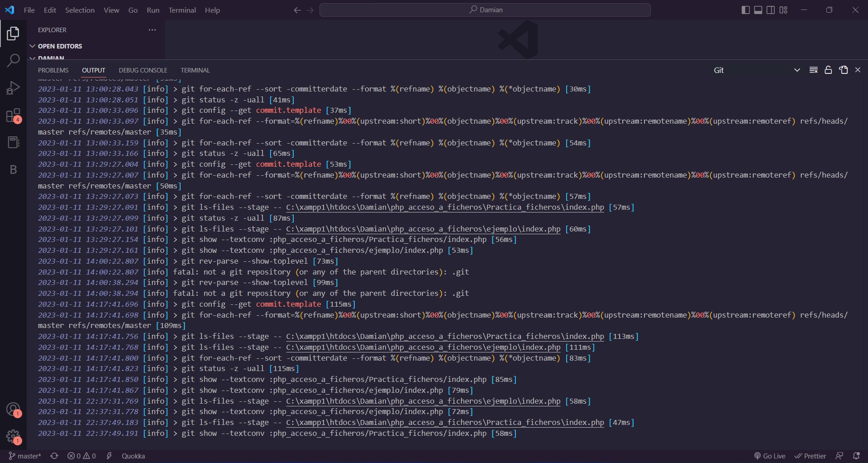Click the first 'fatal: not a git repository' line
Image resolution: width=868 pixels, height=463 pixels.
coord(253,272)
